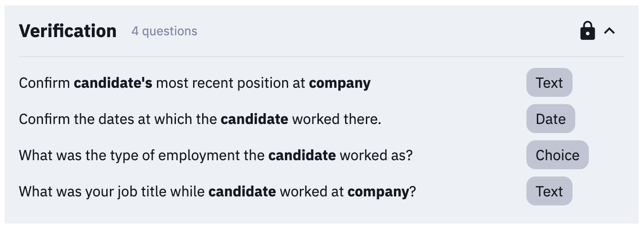
Task: Select the question about your job title
Action: pos(217,192)
